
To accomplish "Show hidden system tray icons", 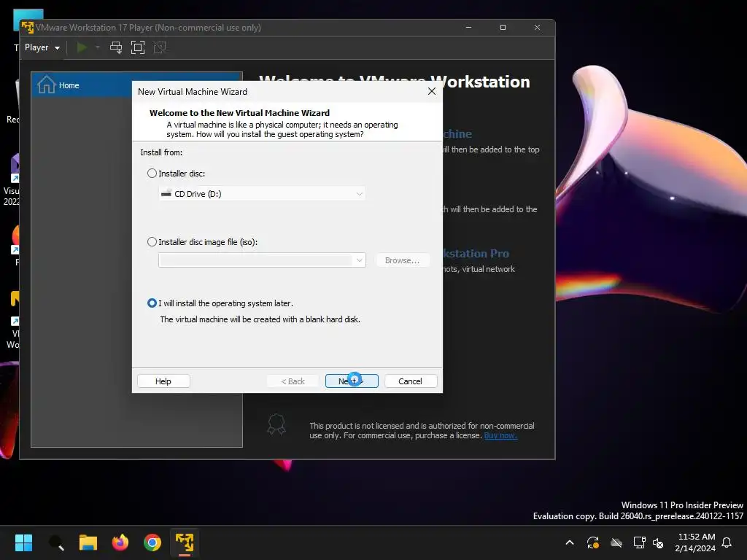I will point(570,542).
